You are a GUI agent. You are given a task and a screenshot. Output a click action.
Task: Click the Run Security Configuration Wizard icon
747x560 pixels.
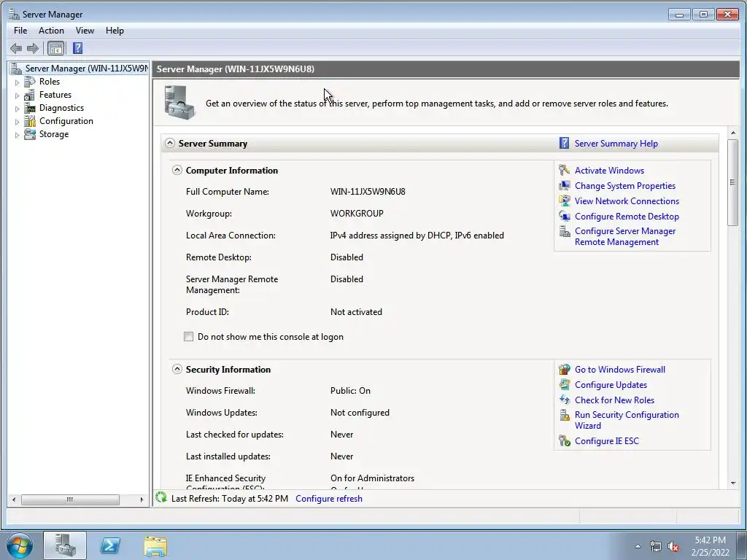coord(565,415)
